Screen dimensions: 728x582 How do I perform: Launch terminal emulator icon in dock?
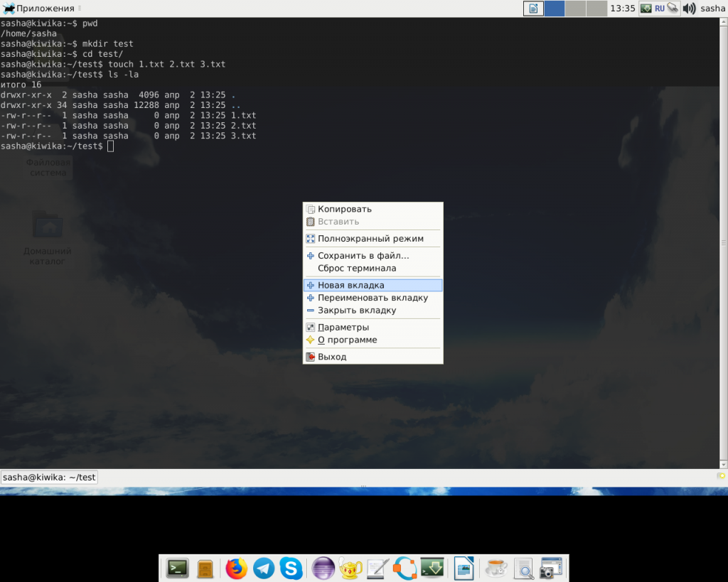click(177, 568)
